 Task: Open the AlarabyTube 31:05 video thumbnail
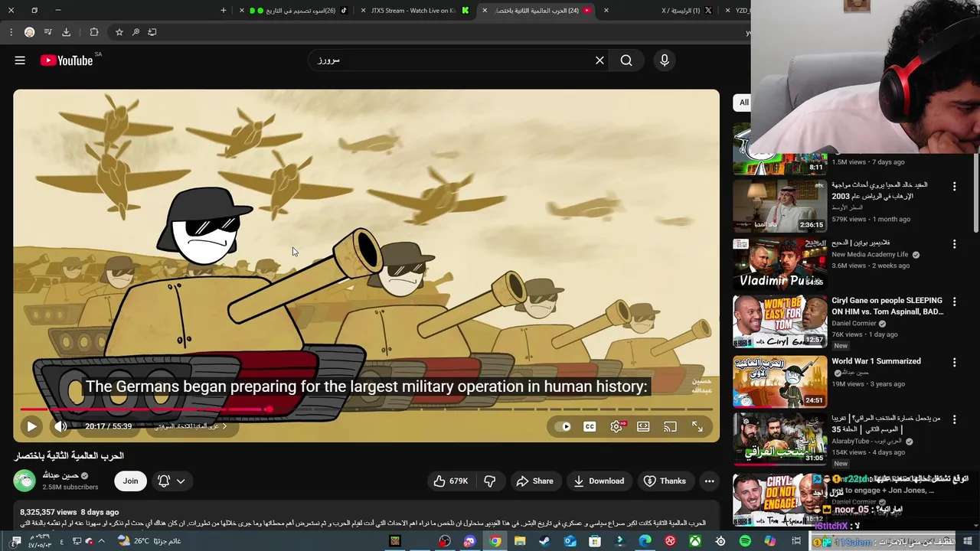(779, 439)
